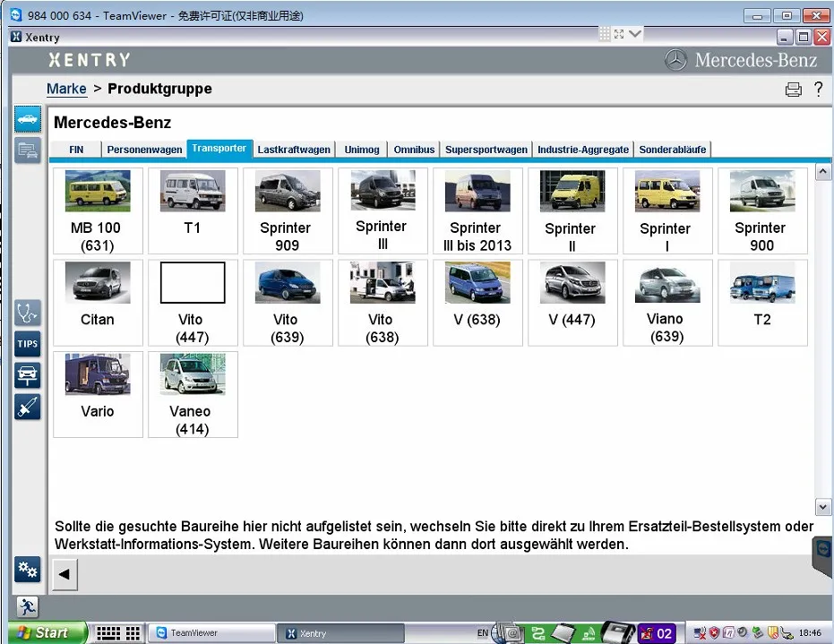Click the taskbar clock 18:46

810,633
